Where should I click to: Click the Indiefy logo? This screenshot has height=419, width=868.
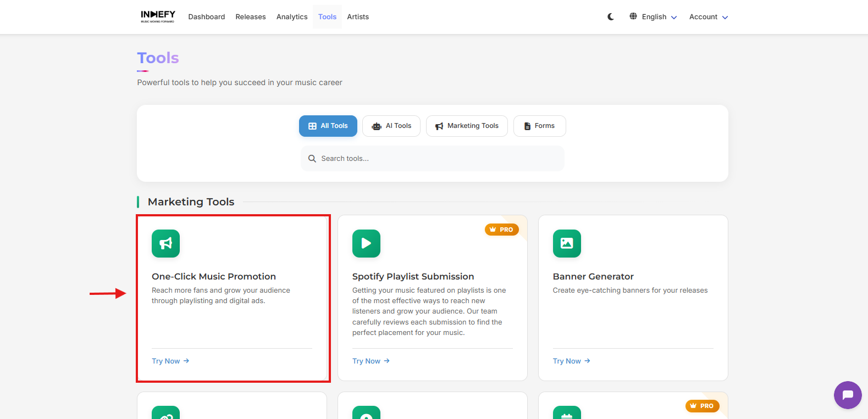158,16
